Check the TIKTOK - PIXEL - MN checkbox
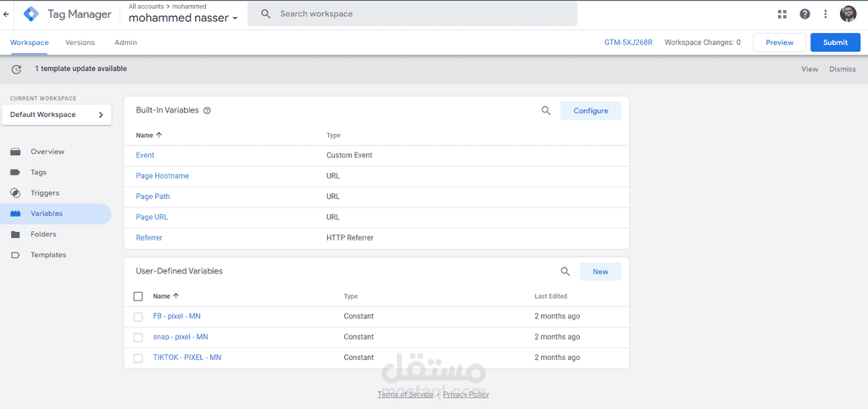The height and width of the screenshot is (409, 868). coord(138,357)
